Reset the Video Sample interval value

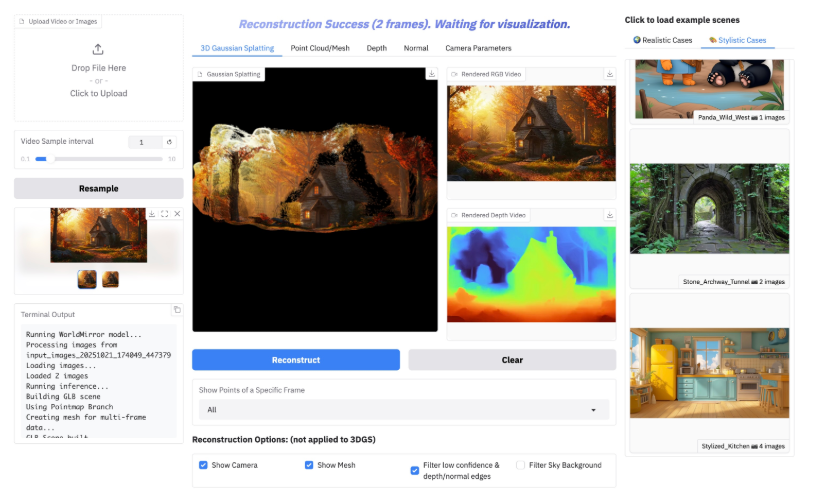(169, 142)
